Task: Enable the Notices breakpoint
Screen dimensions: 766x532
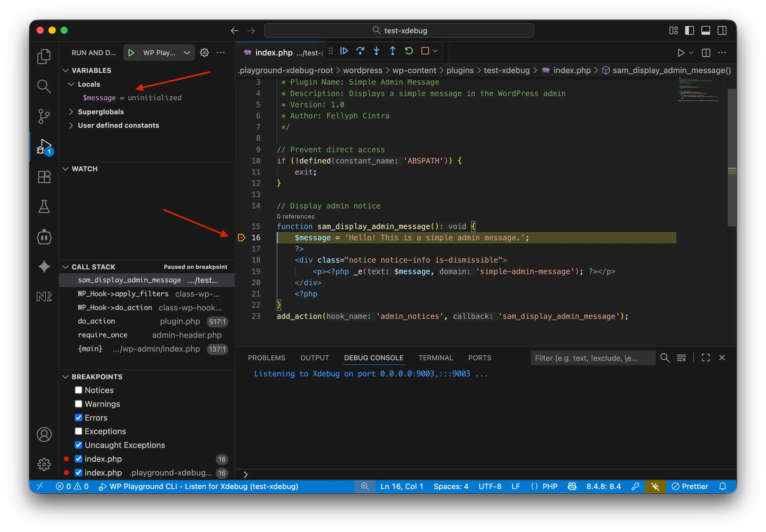Action: [78, 390]
